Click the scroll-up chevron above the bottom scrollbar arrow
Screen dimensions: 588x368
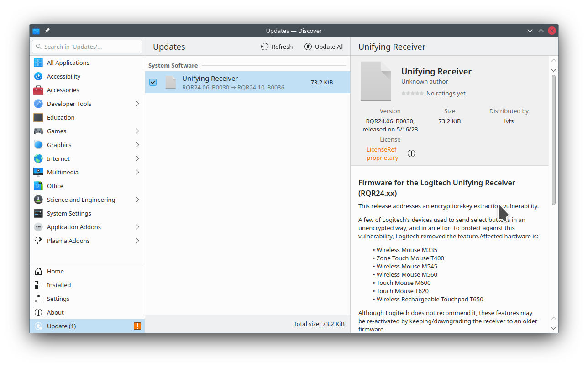pos(554,318)
